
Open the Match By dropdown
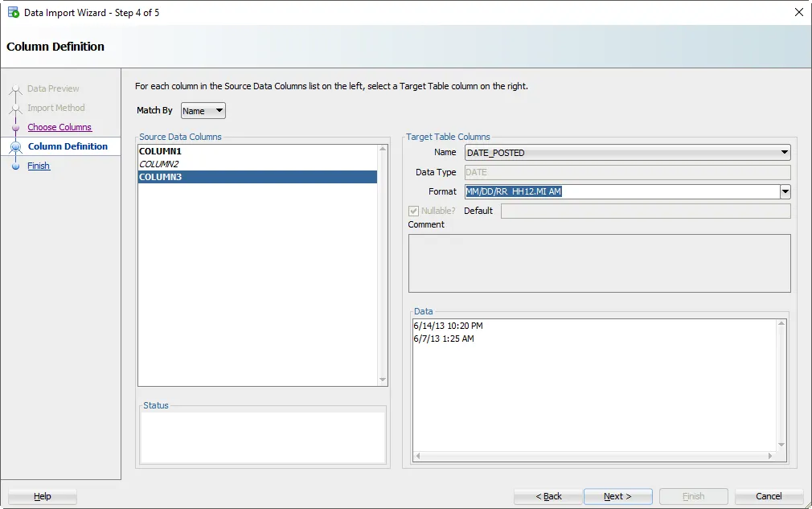click(203, 111)
